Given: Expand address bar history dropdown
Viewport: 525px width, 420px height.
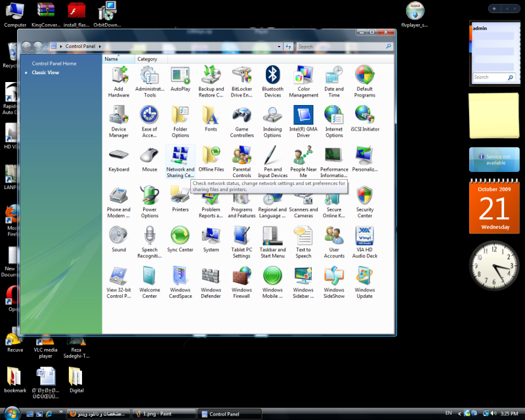Looking at the screenshot, I should pyautogui.click(x=279, y=47).
